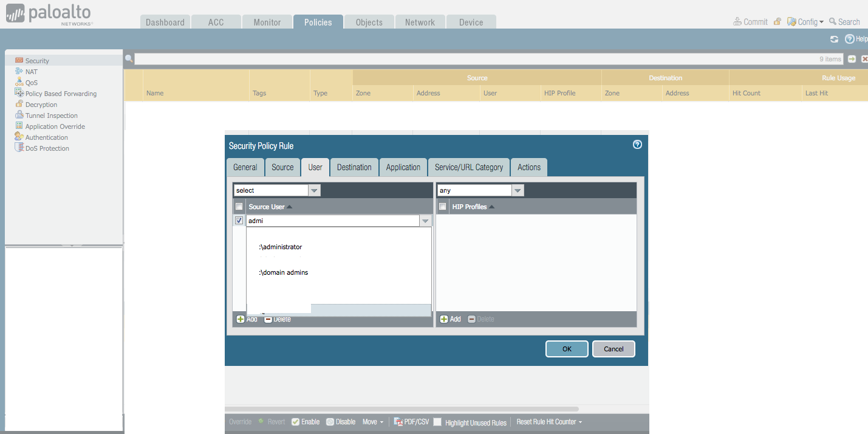Switch to the Application tab
868x434 pixels.
403,167
